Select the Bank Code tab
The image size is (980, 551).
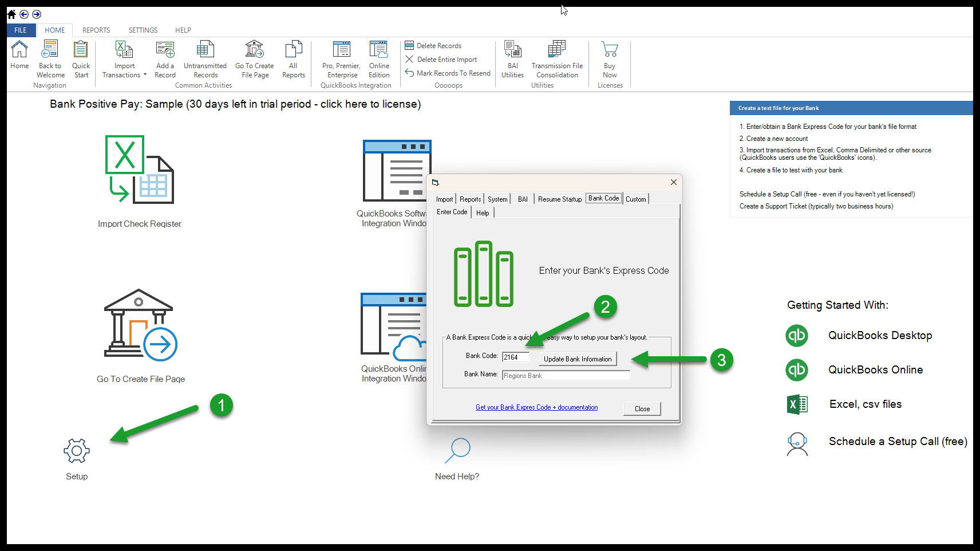pyautogui.click(x=604, y=198)
